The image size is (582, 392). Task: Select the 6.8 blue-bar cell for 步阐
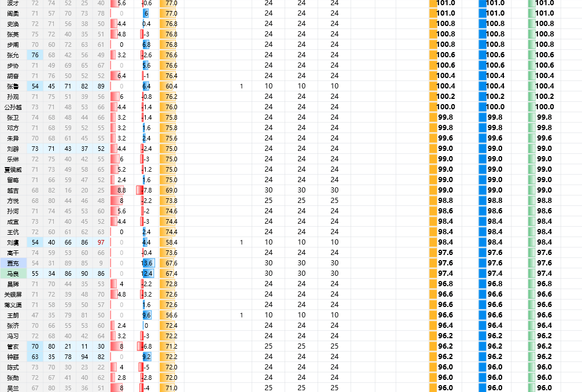point(147,45)
